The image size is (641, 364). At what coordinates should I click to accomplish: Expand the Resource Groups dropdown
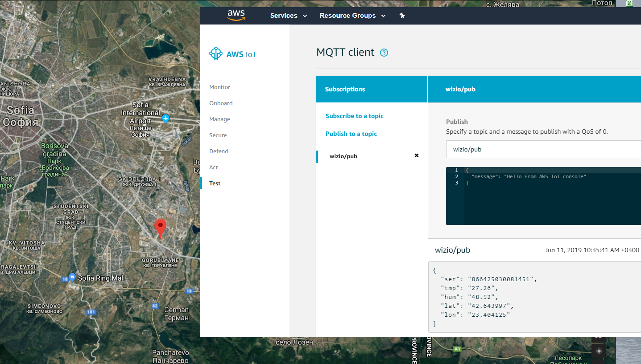click(x=353, y=16)
